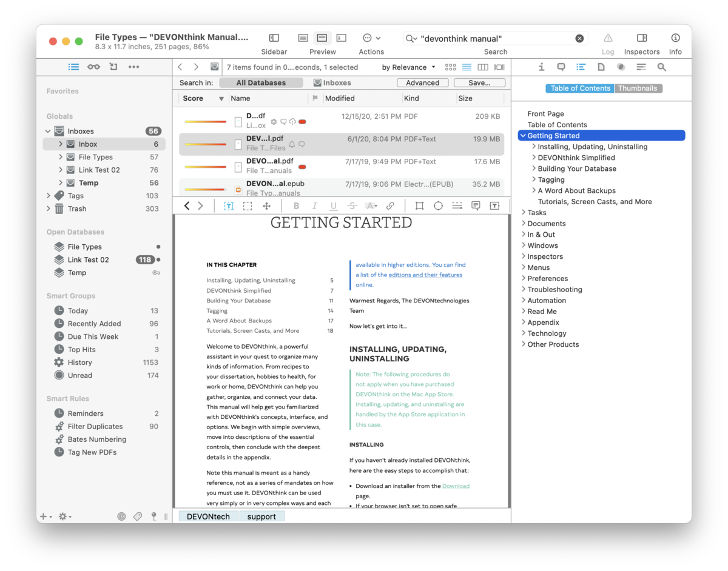Open Front Page in the outline
The width and height of the screenshot is (728, 571).
click(545, 114)
